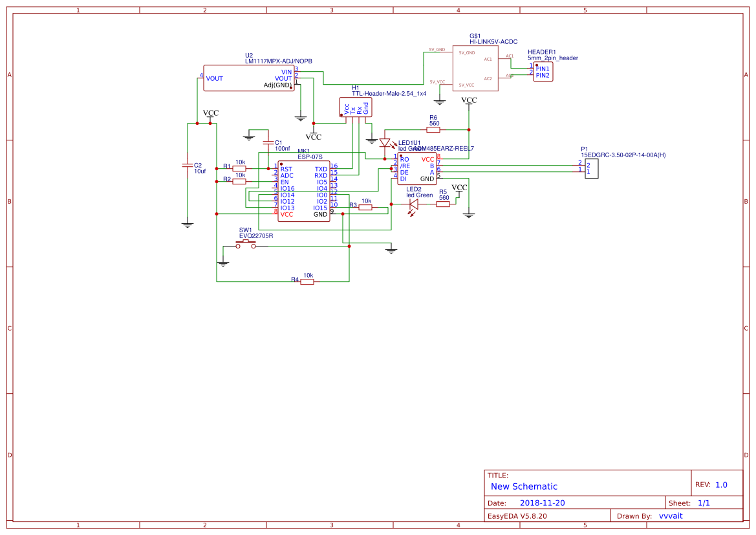Select resistor R5 560 symbol

point(443,204)
